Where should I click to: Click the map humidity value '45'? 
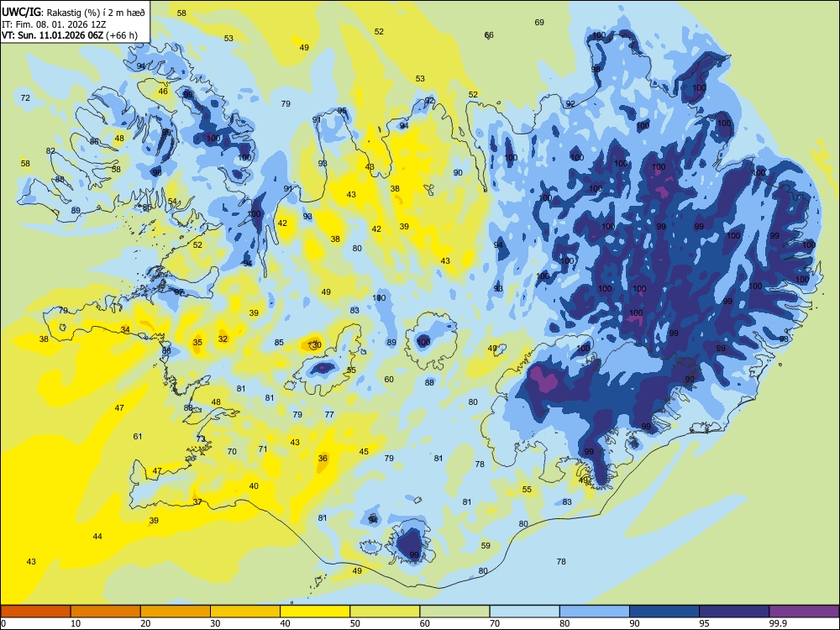pyautogui.click(x=364, y=452)
